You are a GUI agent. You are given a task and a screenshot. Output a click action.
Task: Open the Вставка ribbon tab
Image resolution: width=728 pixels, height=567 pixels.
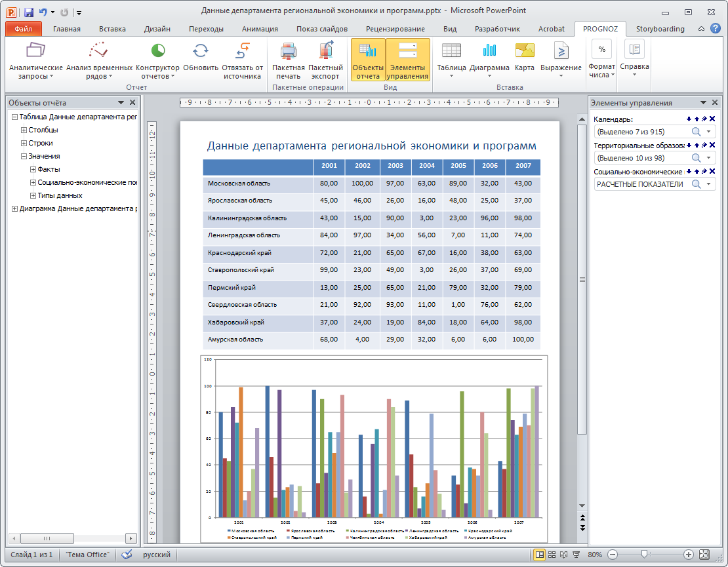(112, 29)
